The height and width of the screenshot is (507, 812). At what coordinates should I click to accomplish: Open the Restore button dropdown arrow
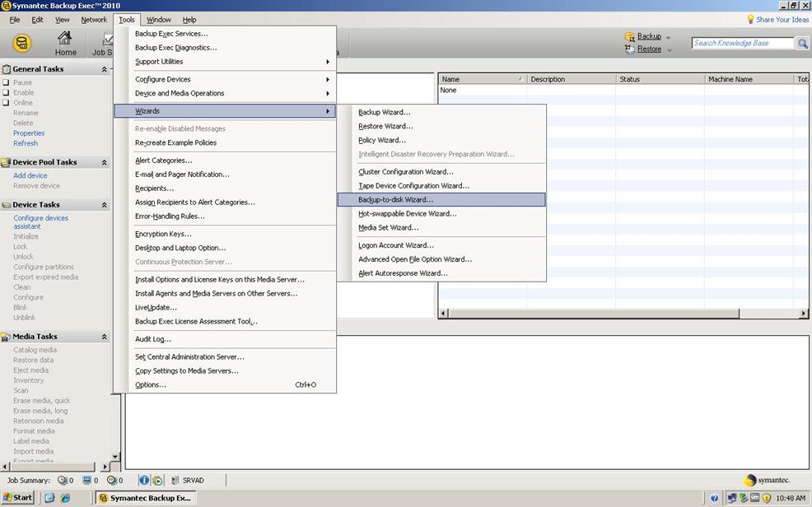pos(669,49)
